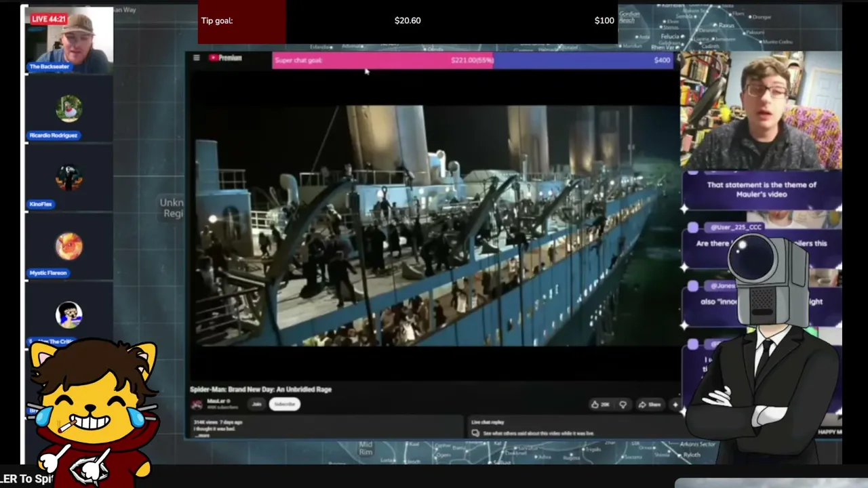868x488 pixels.
Task: Click the sparkle button next to Share
Action: tap(675, 405)
